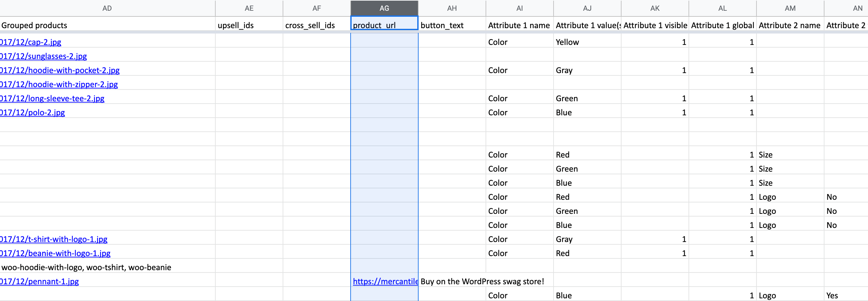
Task: Open the beanie-with-logo-1.jpg link
Action: coord(56,253)
